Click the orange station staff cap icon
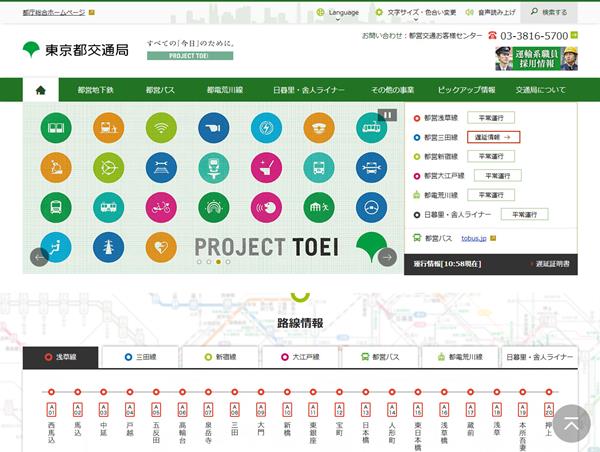 coord(319,128)
